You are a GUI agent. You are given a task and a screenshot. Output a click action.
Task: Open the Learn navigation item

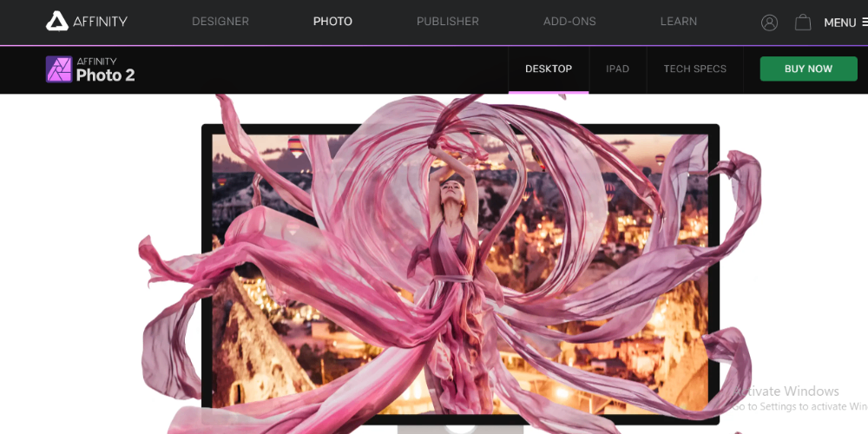(679, 22)
